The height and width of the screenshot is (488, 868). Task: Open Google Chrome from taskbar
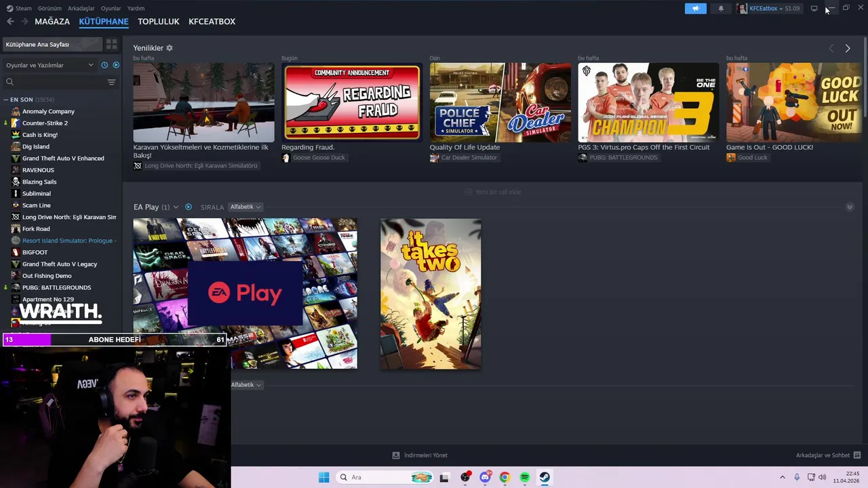[x=505, y=477]
